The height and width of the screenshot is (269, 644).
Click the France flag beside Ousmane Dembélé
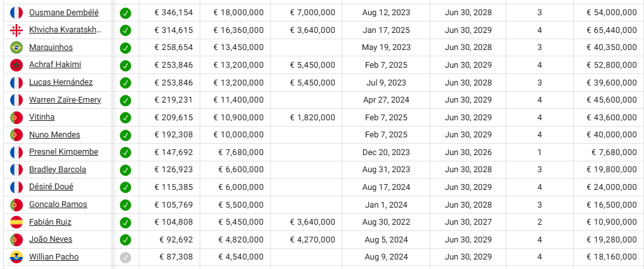pos(16,13)
